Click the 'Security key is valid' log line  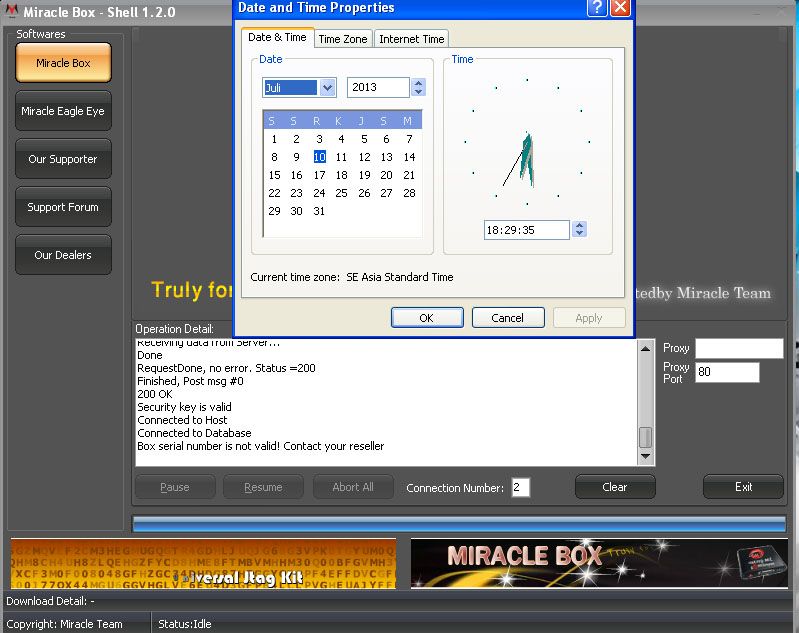184,407
